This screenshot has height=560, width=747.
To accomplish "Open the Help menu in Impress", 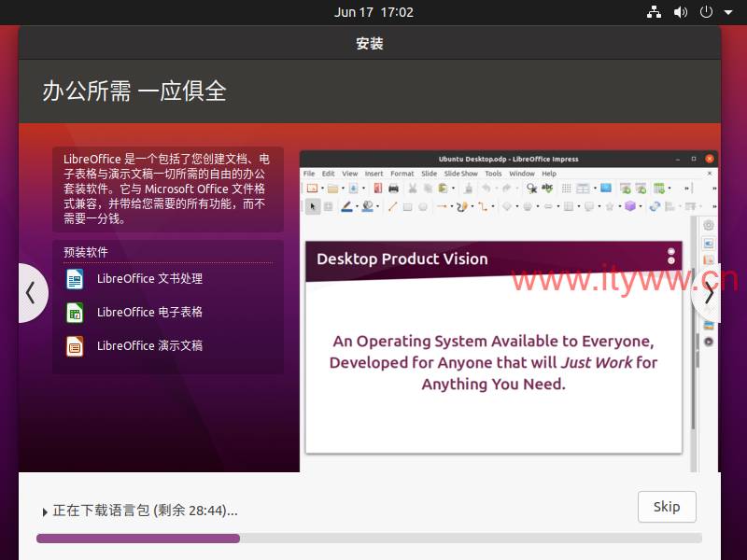I will tap(549, 174).
